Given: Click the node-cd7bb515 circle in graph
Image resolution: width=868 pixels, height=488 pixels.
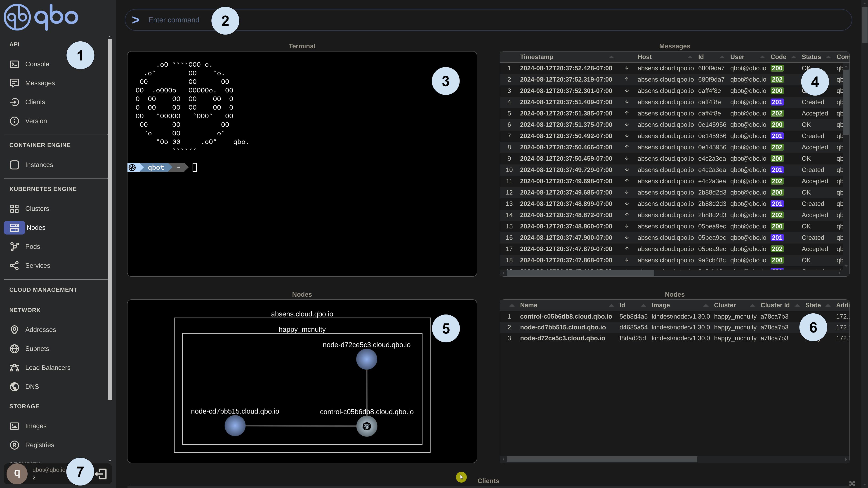Looking at the screenshot, I should click(235, 425).
